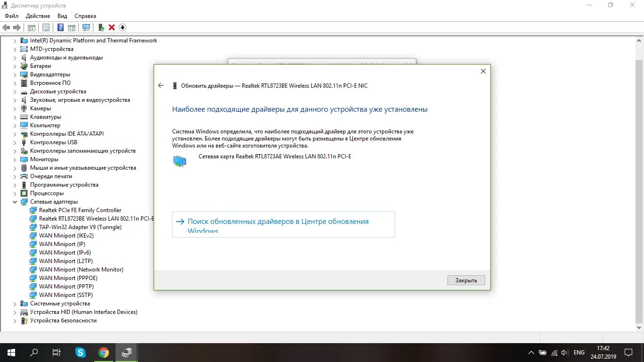Click the Закрыть button
The width and height of the screenshot is (644, 362).
point(466,280)
